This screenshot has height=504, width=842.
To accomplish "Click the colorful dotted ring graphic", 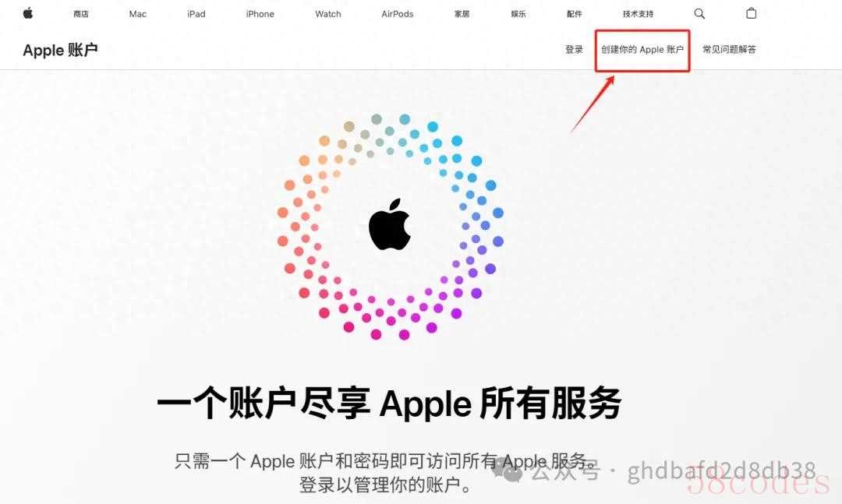I will [x=391, y=227].
